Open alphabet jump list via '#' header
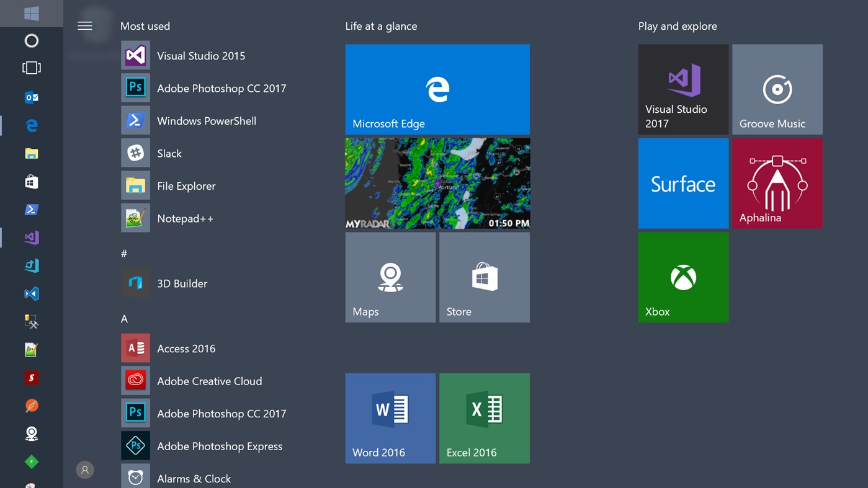The width and height of the screenshot is (868, 488). 123,253
